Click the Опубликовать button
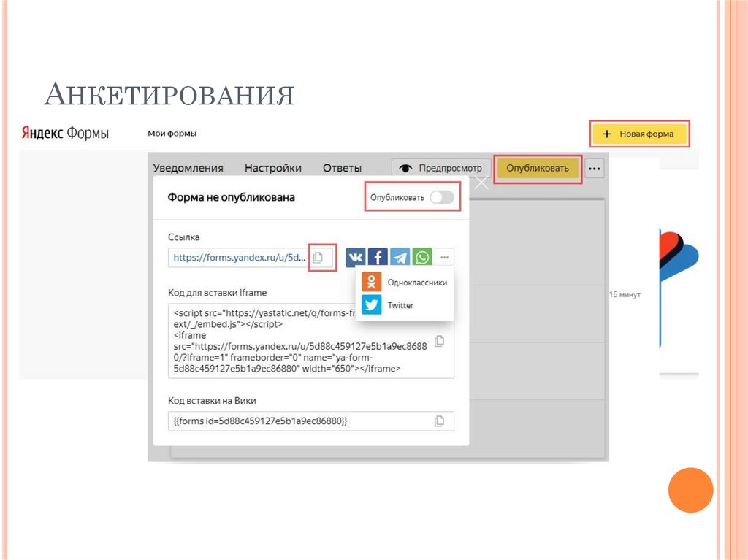748x560 pixels. pyautogui.click(x=537, y=168)
